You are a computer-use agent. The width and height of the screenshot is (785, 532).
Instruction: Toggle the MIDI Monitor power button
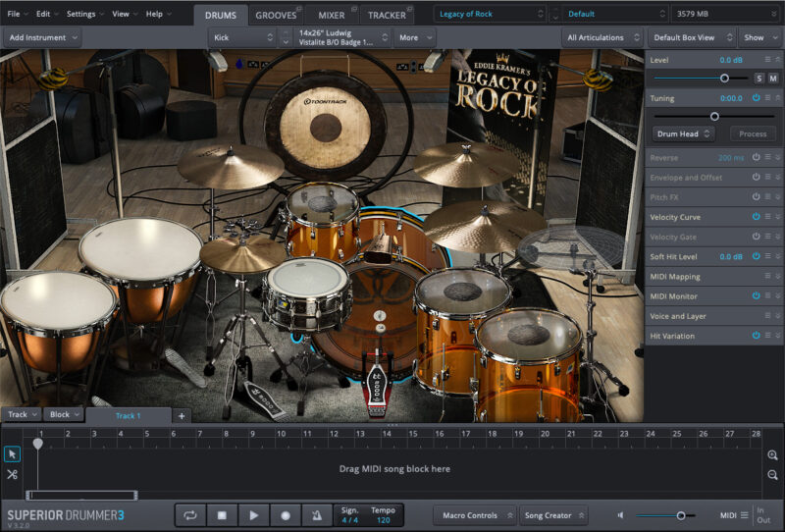756,296
